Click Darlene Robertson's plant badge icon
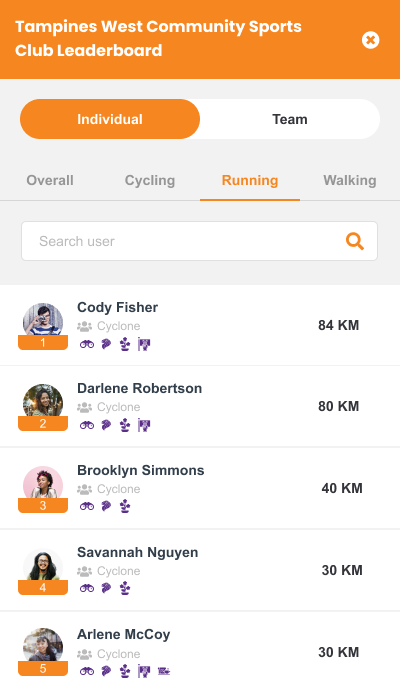400x692 pixels. click(125, 425)
